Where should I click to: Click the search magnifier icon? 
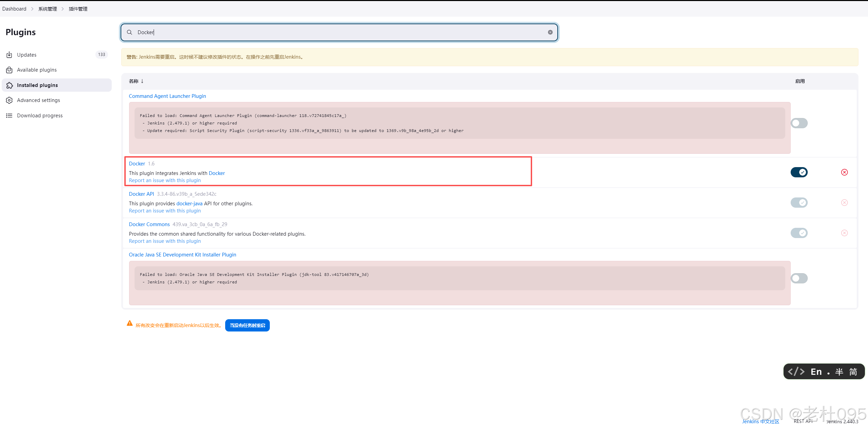pyautogui.click(x=129, y=32)
